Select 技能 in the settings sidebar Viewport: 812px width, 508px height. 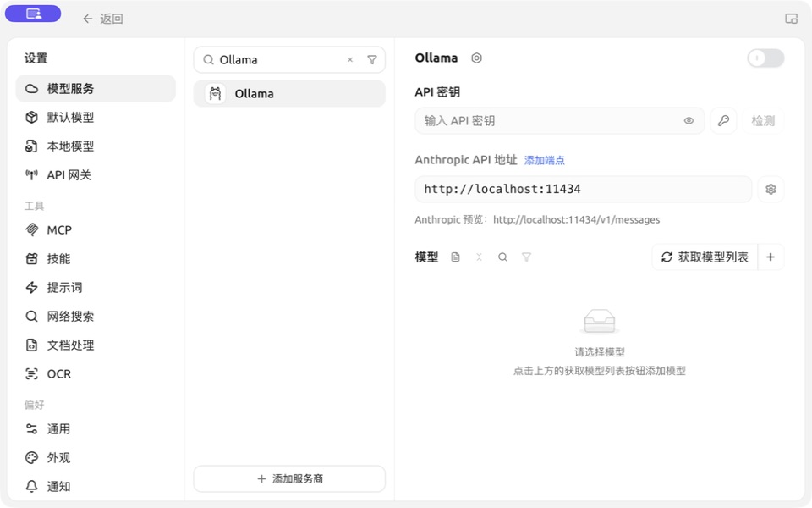[96, 259]
